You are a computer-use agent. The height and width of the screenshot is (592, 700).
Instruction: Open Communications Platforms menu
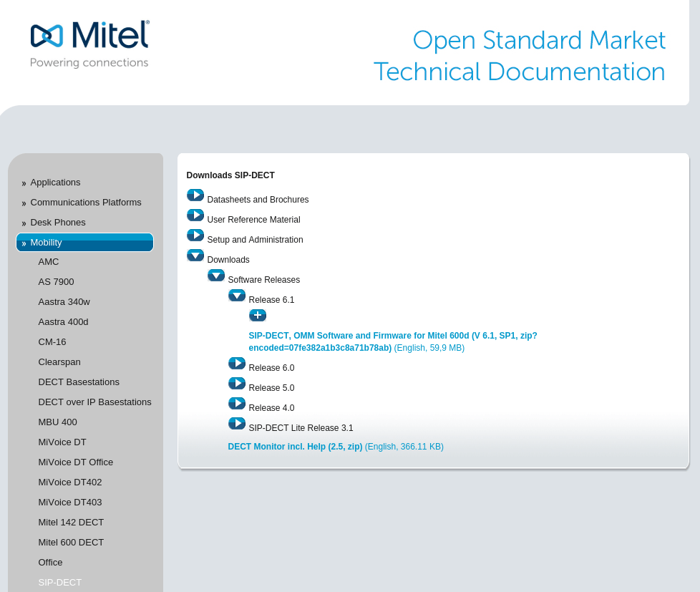coord(86,203)
